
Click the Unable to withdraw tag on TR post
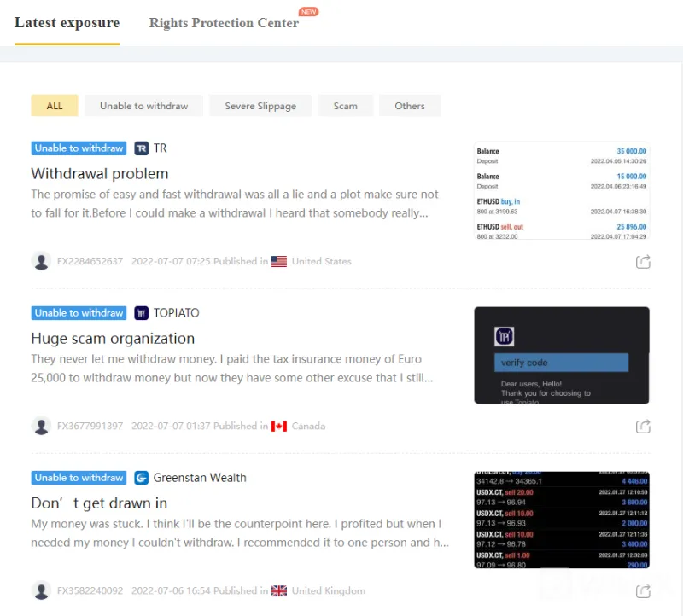pos(79,148)
